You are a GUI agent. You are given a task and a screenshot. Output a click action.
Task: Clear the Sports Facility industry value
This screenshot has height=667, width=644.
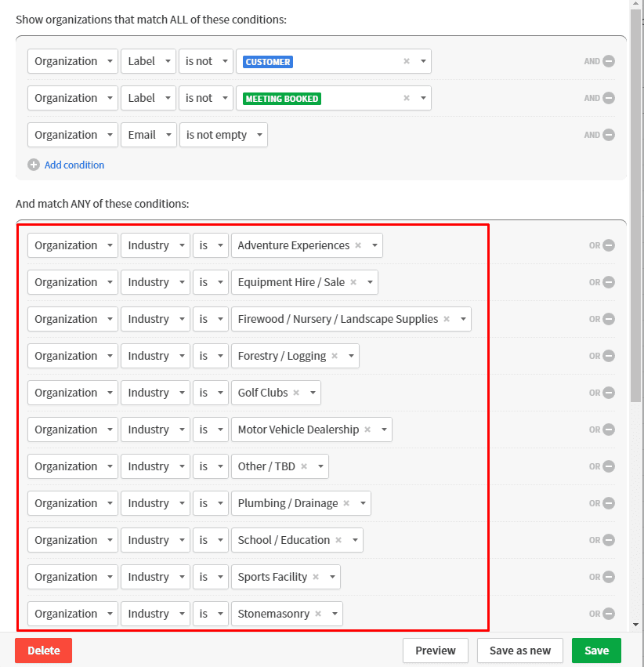pos(316,577)
